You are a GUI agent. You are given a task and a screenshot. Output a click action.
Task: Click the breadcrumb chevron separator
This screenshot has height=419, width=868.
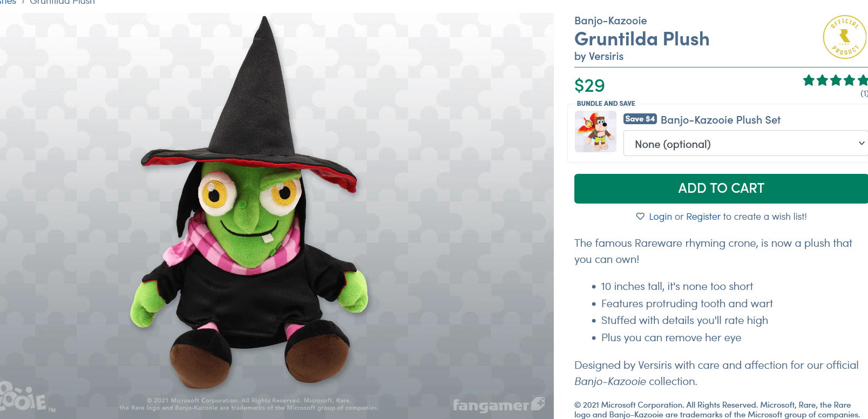(23, 2)
